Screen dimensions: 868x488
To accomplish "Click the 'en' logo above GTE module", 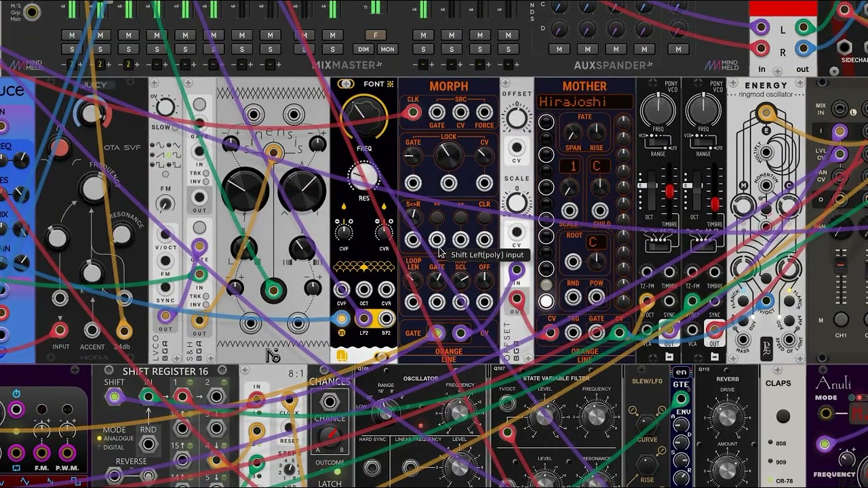I will click(x=681, y=372).
